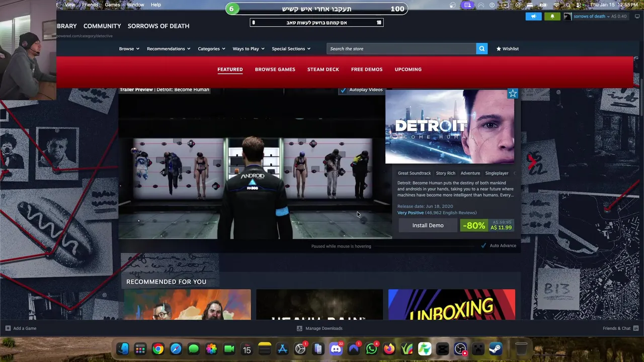Open FaceTime from the dock
This screenshot has height=362, width=644.
(229, 349)
